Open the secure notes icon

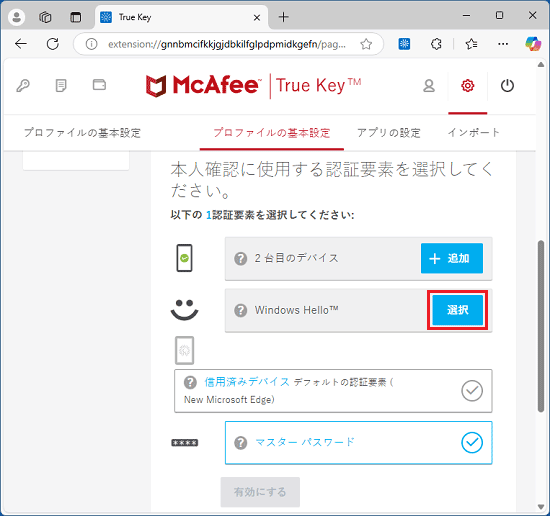(61, 85)
